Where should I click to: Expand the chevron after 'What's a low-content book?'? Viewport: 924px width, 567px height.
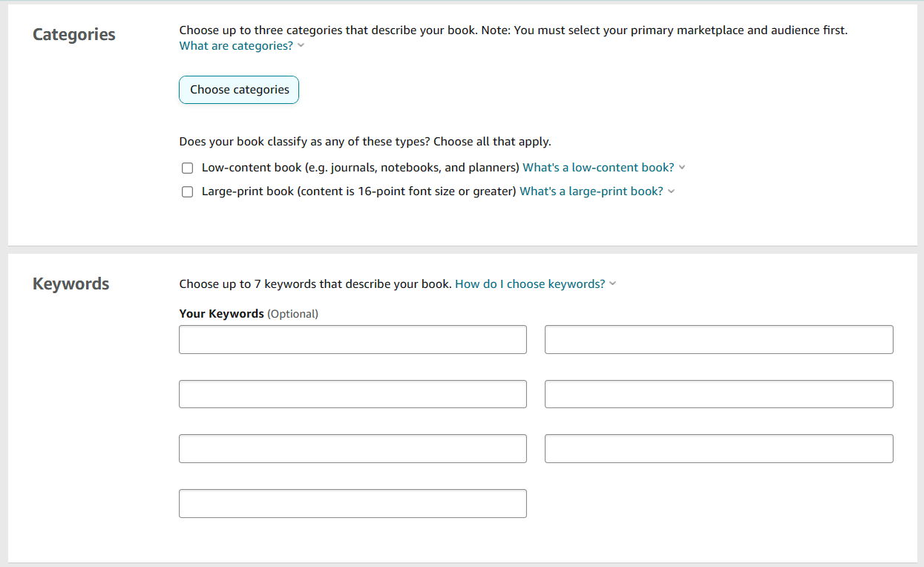682,168
